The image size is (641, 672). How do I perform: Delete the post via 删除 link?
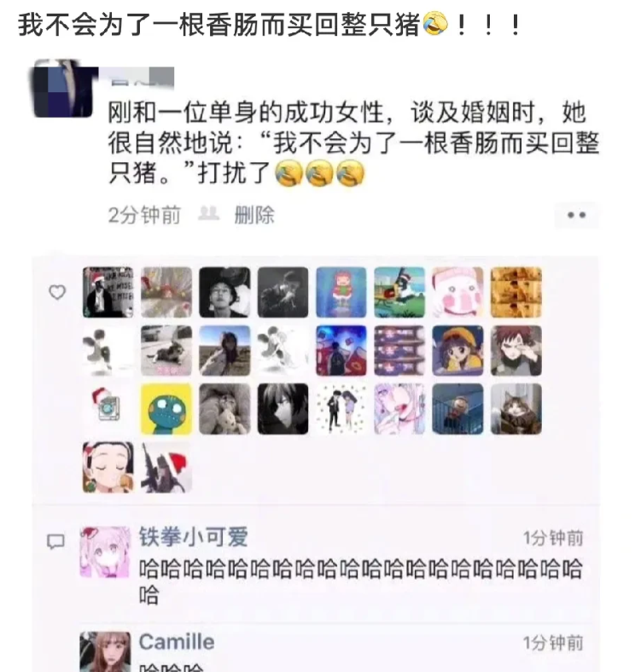[254, 214]
